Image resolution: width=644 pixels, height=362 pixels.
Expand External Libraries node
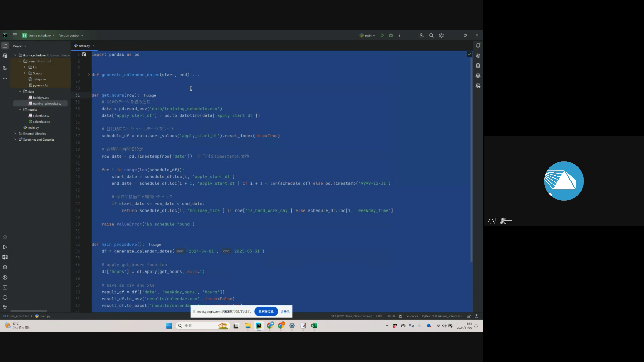(x=15, y=134)
